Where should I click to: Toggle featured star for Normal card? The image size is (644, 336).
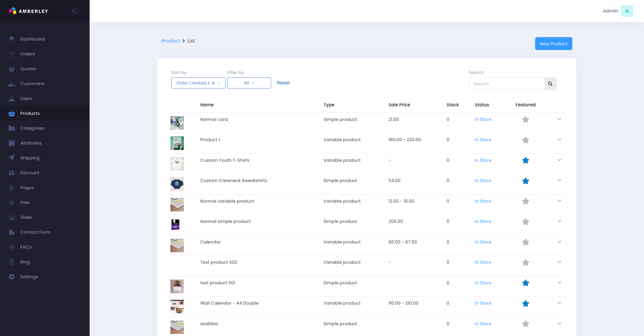pyautogui.click(x=525, y=119)
